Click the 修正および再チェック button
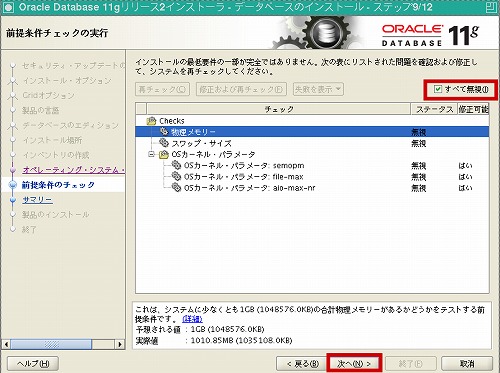The width and height of the screenshot is (500, 373). coord(241,89)
